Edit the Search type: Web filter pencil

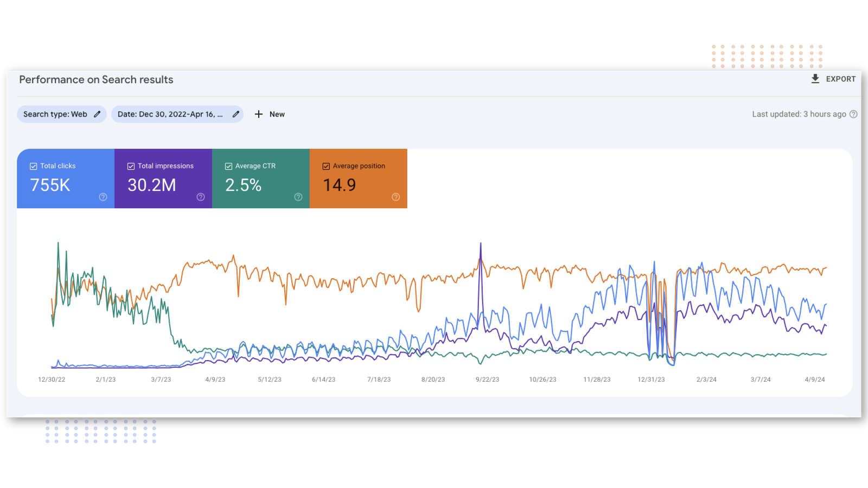click(x=97, y=114)
